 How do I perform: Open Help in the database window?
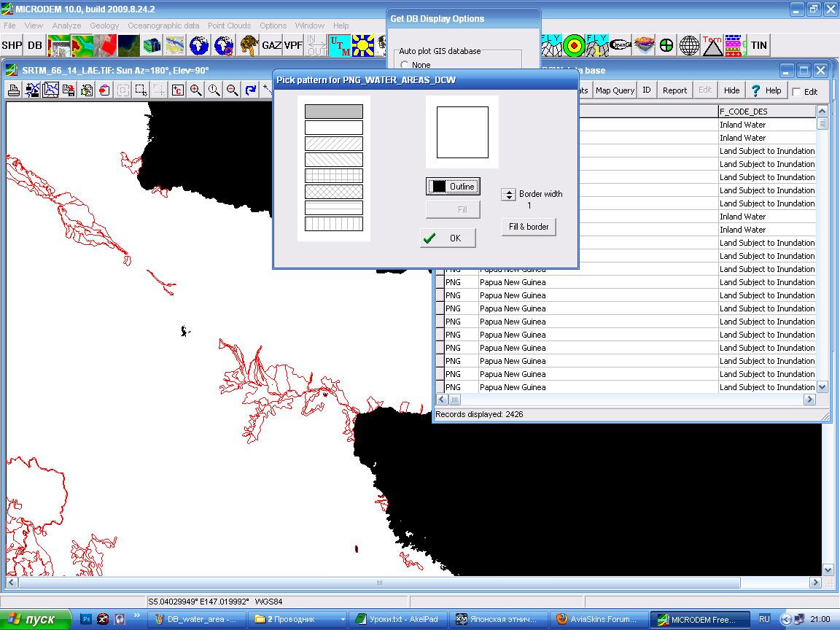(x=766, y=90)
